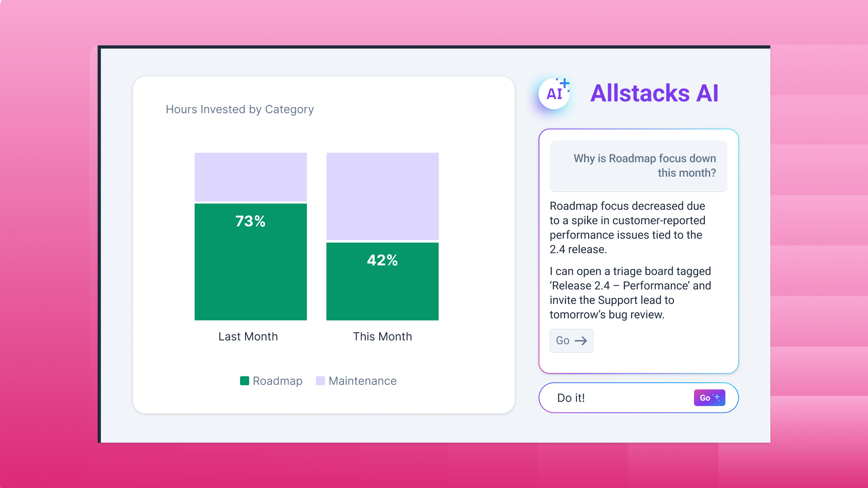Click the 'This Month' axis label

point(382,337)
